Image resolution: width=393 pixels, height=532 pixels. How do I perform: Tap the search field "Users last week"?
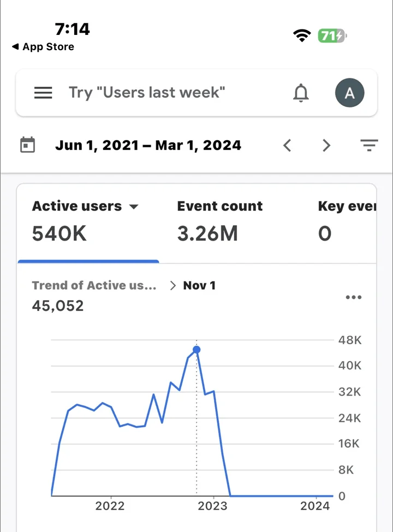[147, 93]
